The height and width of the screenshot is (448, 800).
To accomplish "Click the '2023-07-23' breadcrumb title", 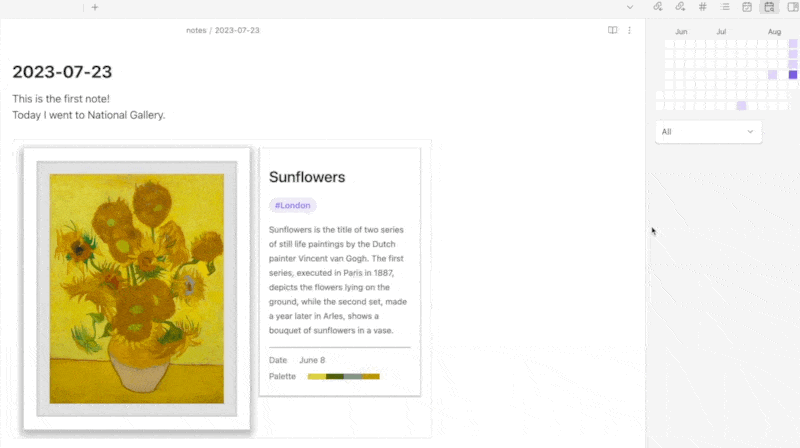I will (x=237, y=30).
